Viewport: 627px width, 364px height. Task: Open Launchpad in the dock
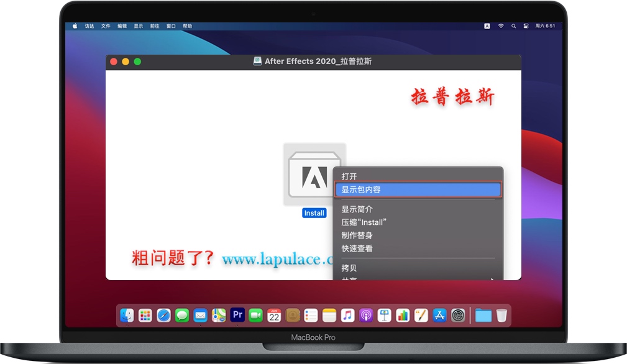[x=145, y=316]
